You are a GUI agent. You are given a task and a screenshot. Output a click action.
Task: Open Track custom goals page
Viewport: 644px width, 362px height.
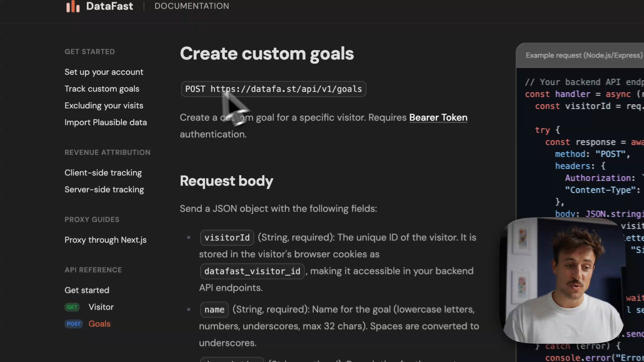[102, 89]
